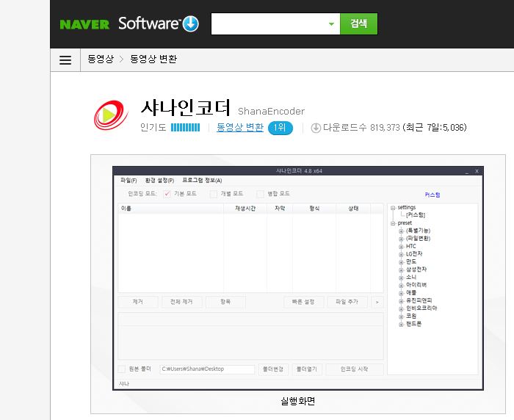The image size is (514, 420).
Task: Collapse the preset tree node
Action: coord(393,223)
